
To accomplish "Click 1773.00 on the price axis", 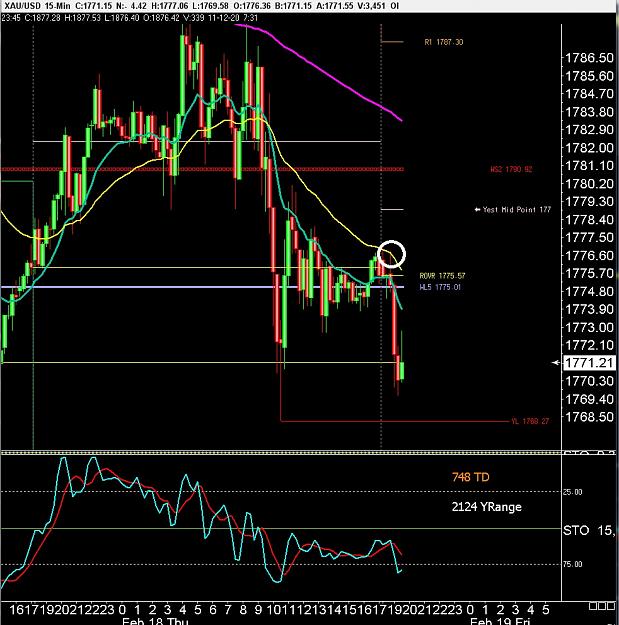I will tap(589, 327).
